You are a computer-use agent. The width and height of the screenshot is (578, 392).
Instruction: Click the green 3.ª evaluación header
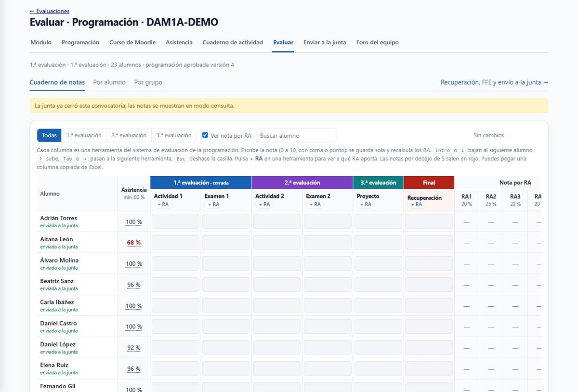pos(378,183)
